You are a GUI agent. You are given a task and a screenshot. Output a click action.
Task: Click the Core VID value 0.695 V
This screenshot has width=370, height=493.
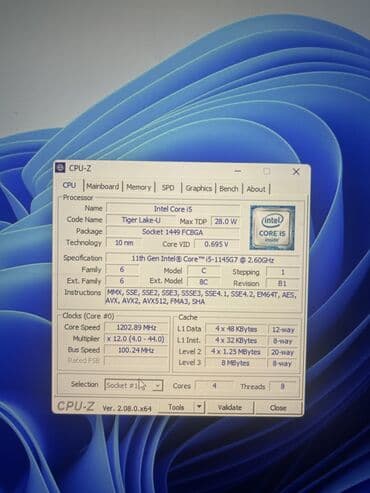[x=216, y=244]
